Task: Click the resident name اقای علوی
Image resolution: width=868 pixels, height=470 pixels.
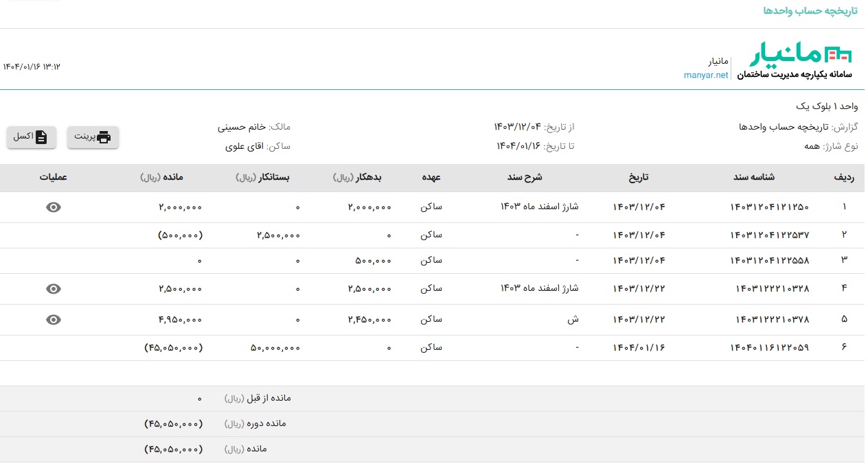Action: pyautogui.click(x=245, y=146)
